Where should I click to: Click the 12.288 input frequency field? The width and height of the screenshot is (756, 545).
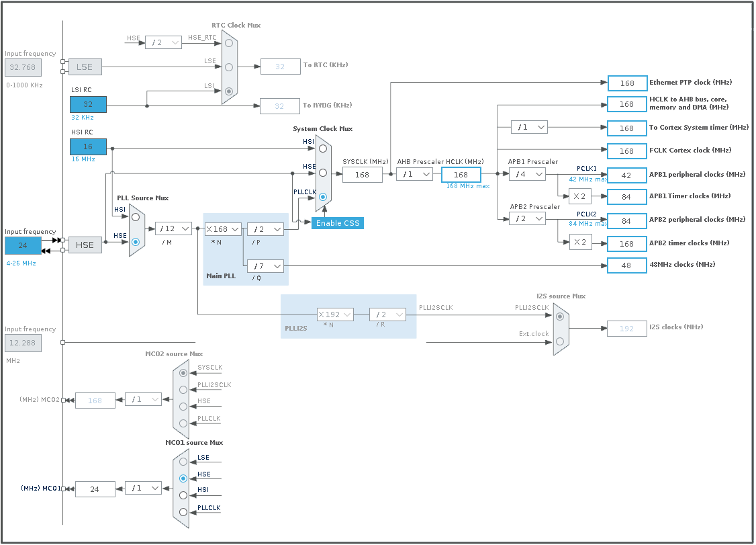(23, 343)
